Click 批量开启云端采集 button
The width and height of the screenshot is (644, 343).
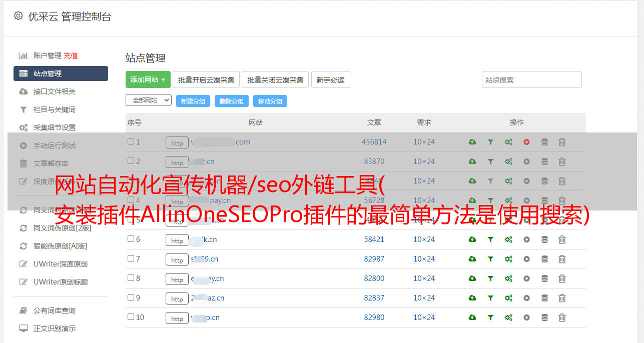click(206, 79)
